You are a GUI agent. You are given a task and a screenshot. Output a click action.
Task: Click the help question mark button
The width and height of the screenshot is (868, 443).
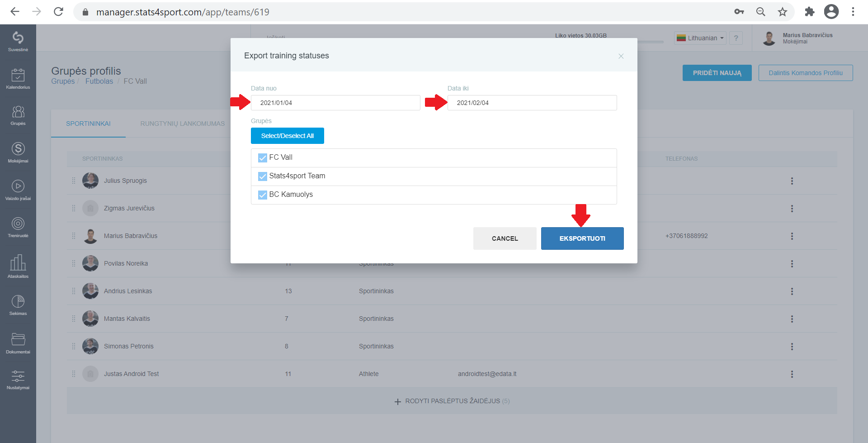pos(736,38)
